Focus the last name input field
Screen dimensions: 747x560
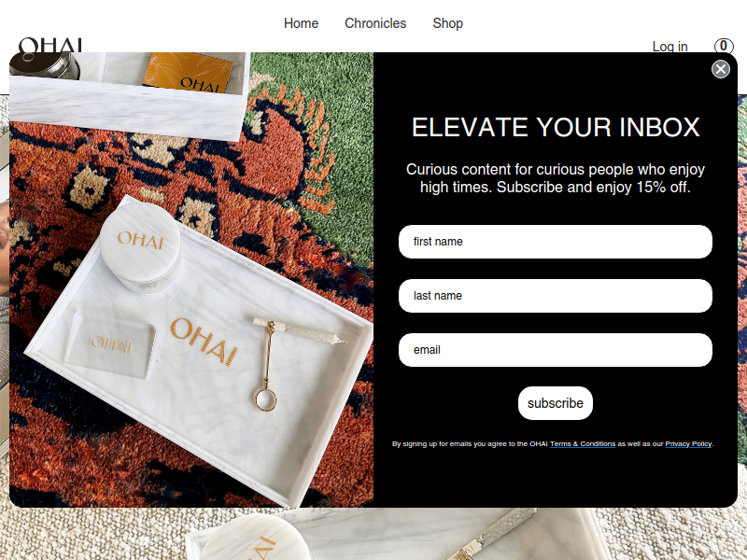(x=556, y=296)
